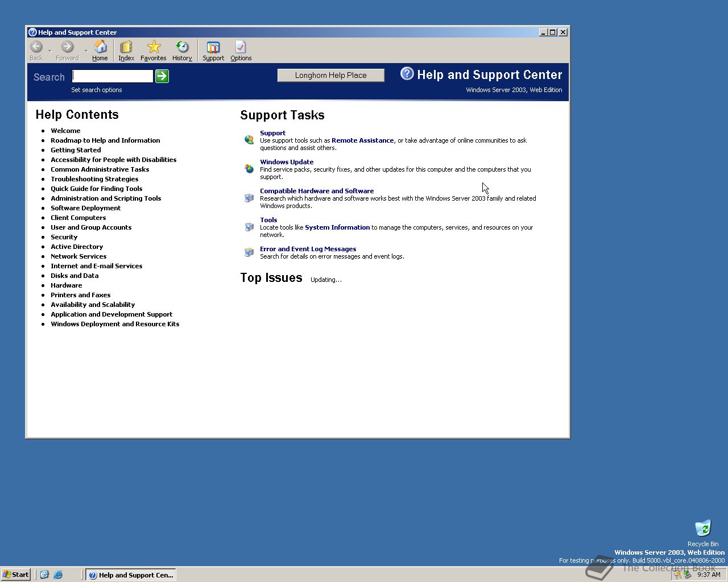Image resolution: width=728 pixels, height=582 pixels.
Task: Click the Tools task icon
Action: [249, 227]
